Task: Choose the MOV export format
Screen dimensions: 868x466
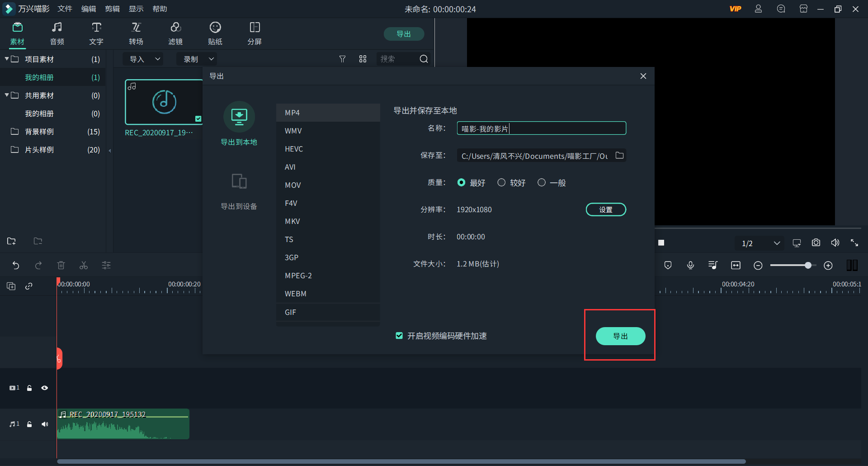Action: [x=293, y=185]
